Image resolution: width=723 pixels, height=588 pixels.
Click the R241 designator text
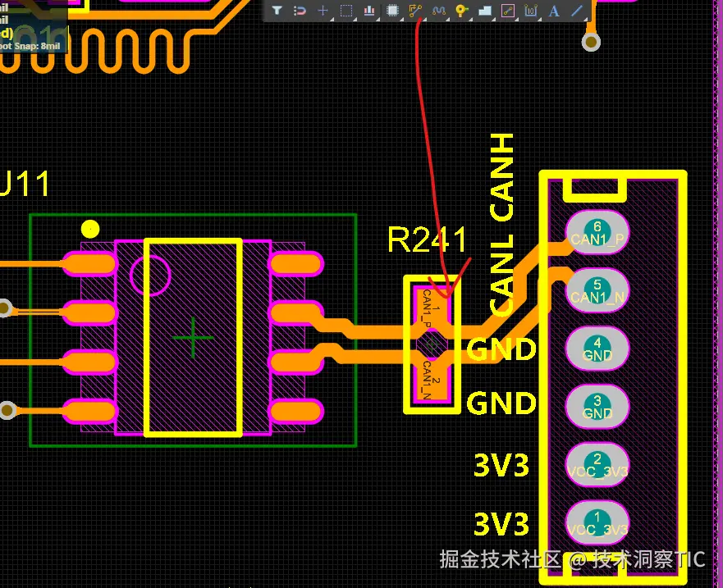click(428, 239)
